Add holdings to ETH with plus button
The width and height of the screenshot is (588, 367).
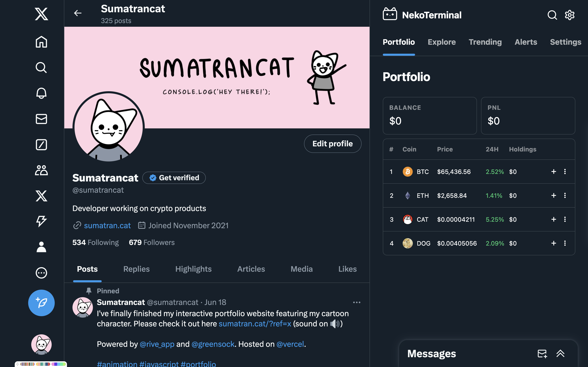(553, 195)
